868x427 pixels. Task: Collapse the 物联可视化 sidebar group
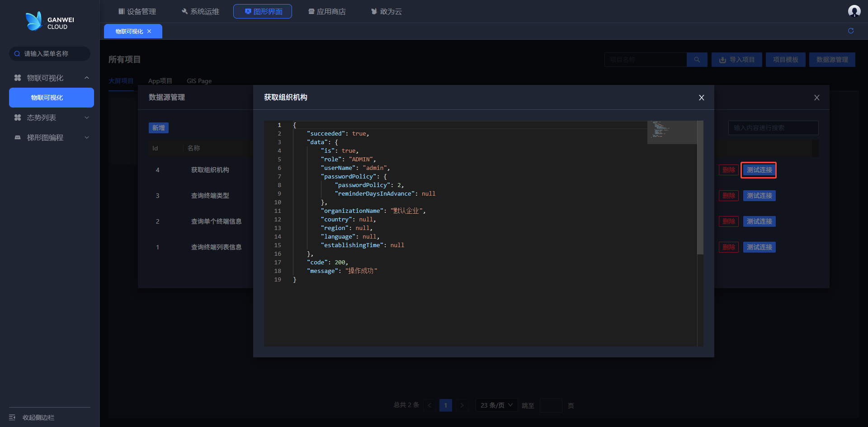87,78
